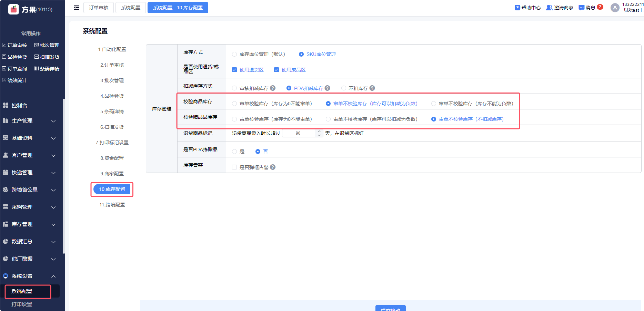Open the Help Center (帮助中心) icon
The height and width of the screenshot is (311, 644).
[x=517, y=8]
